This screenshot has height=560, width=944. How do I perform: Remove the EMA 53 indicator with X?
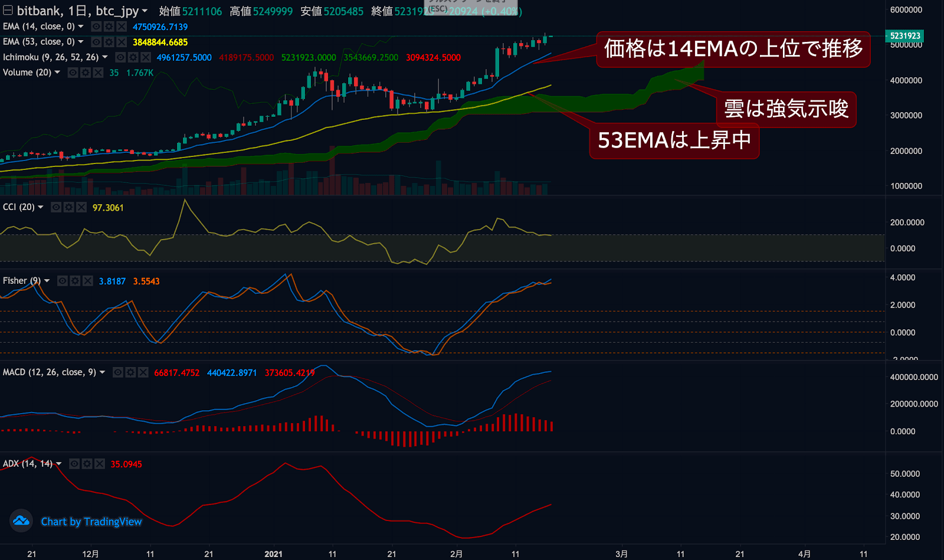(x=122, y=42)
